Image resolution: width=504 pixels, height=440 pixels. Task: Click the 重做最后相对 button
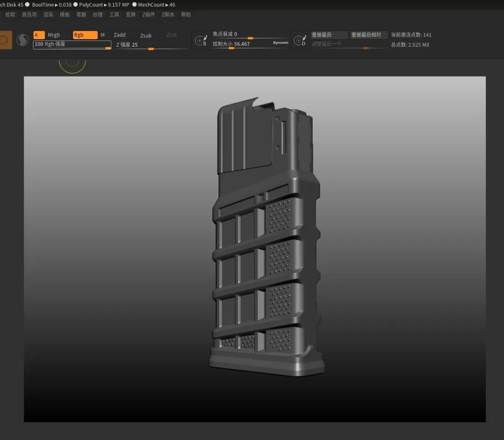pyautogui.click(x=369, y=35)
